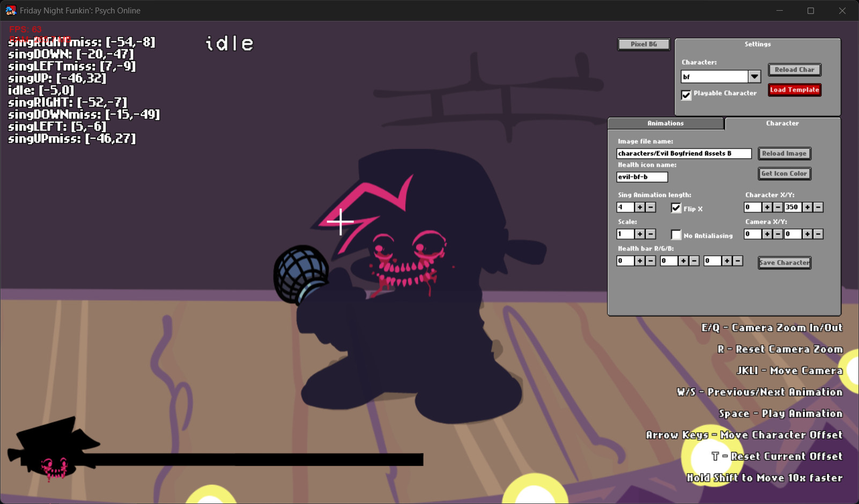Click the Scale value field

coord(625,234)
